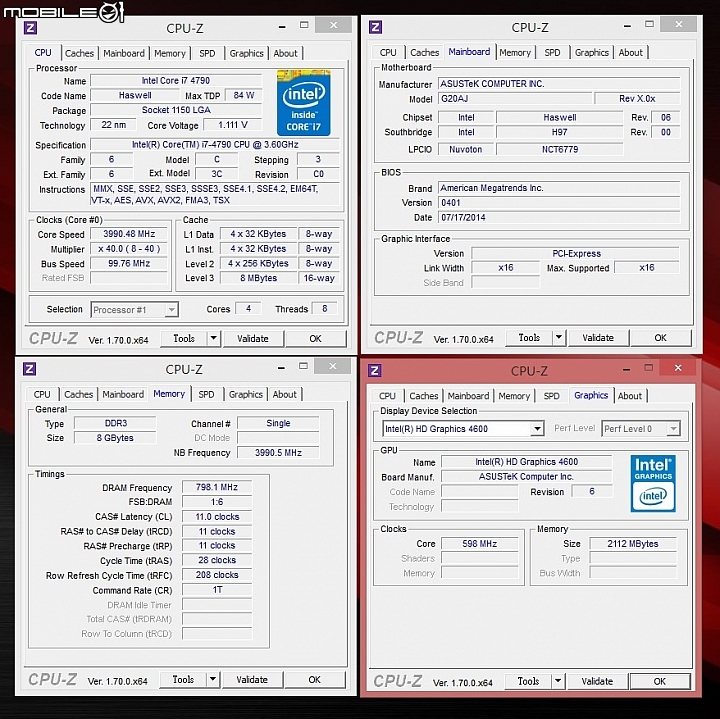The image size is (720, 719).
Task: Click the Level 3 cache value 8 MBytes
Action: click(258, 278)
